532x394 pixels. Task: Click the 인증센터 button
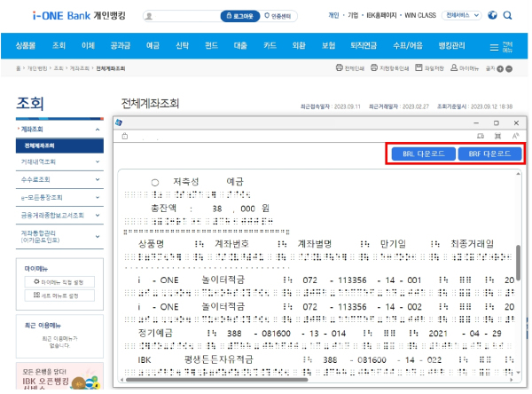point(278,16)
